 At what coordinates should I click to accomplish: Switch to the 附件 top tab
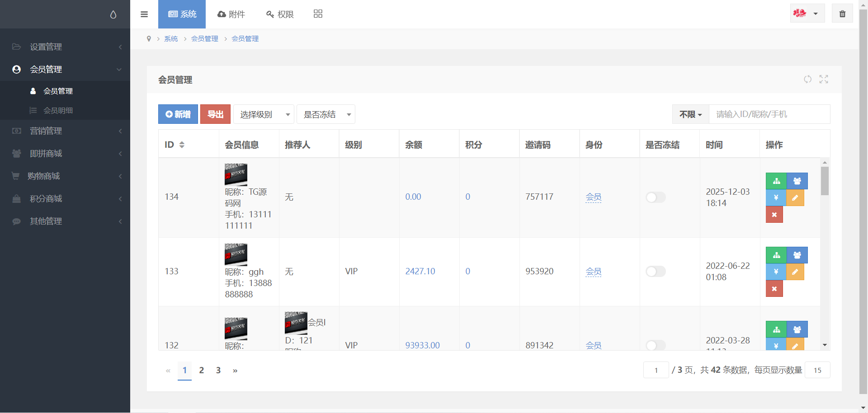click(231, 14)
